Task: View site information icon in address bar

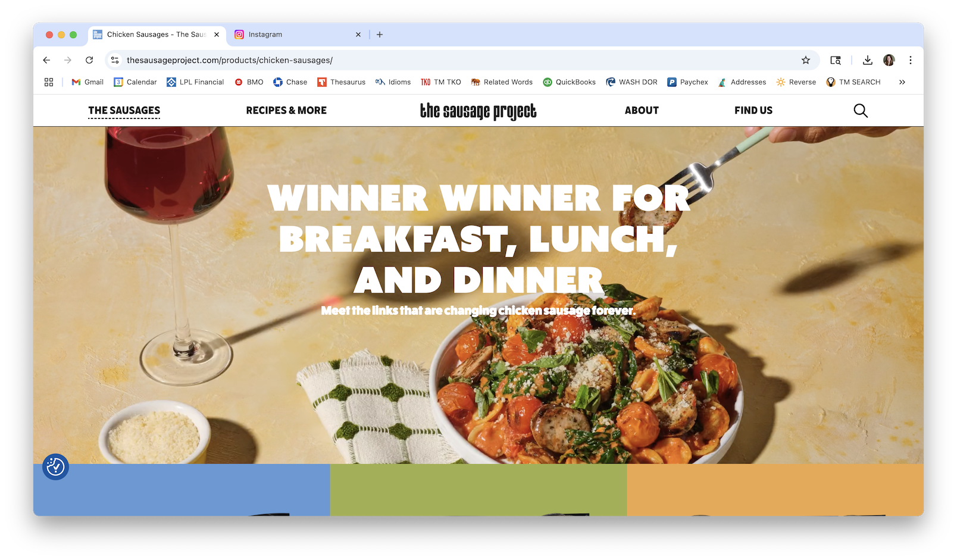Action: point(115,60)
